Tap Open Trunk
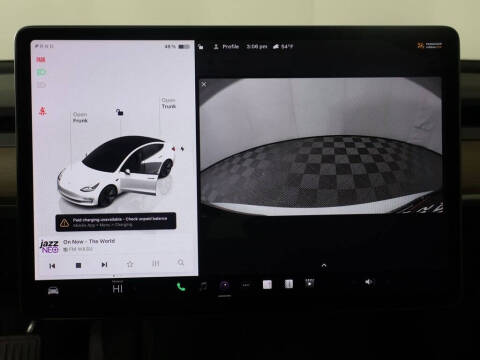 click(x=169, y=103)
